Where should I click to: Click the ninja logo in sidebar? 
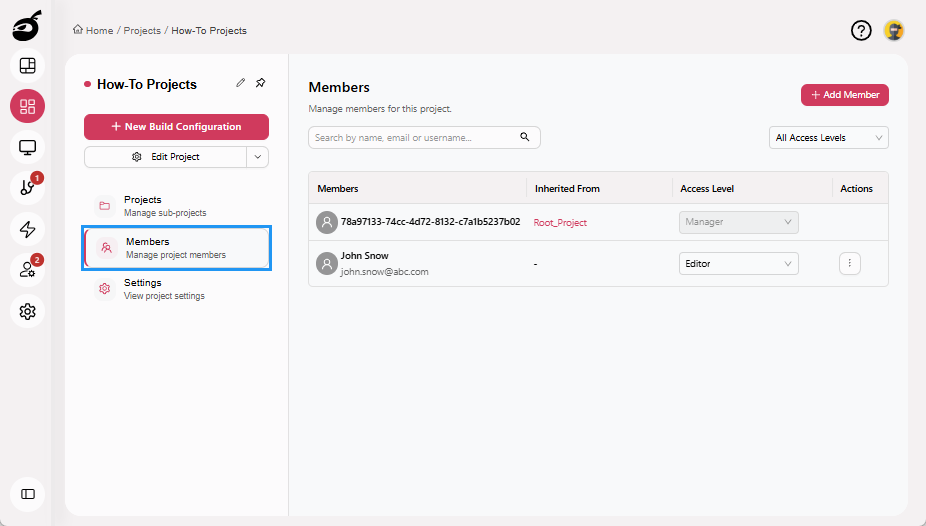[x=27, y=26]
